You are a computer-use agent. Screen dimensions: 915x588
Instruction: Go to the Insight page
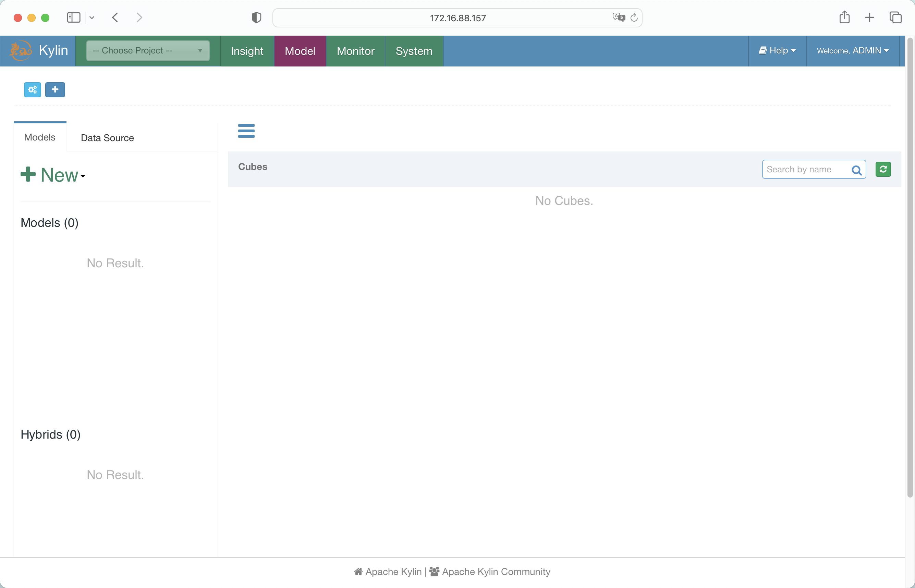pyautogui.click(x=247, y=51)
